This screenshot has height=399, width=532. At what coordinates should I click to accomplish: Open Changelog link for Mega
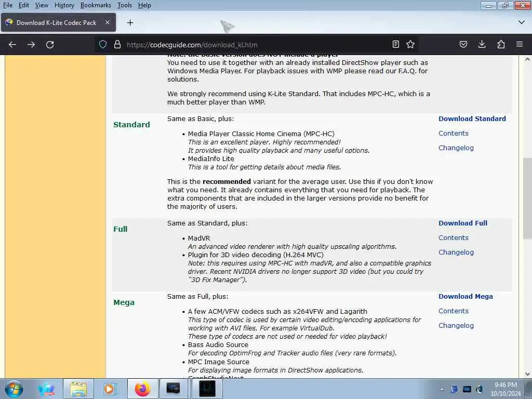click(x=456, y=326)
